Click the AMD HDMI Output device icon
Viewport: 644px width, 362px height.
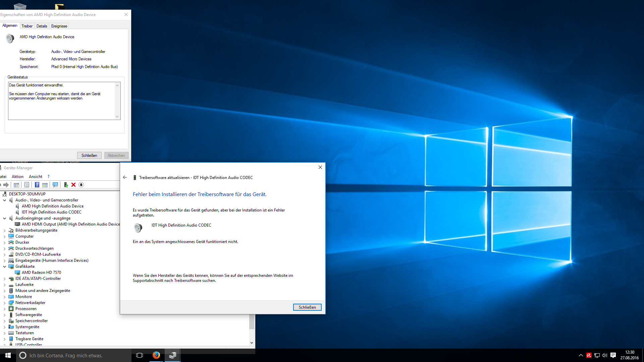18,224
